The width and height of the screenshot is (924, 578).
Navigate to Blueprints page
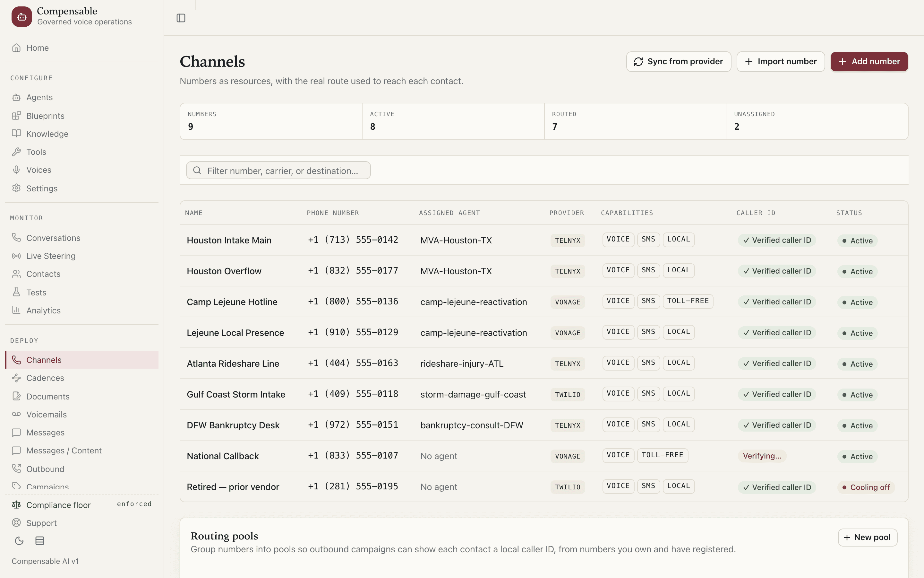point(82,116)
